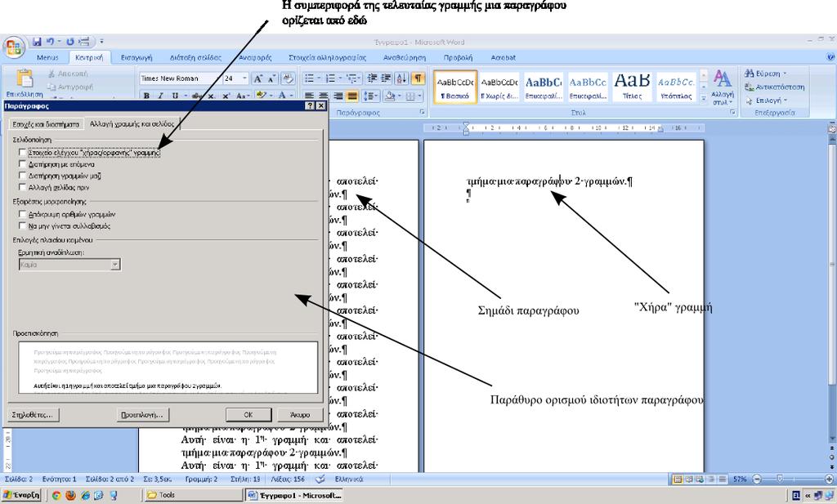The width and height of the screenshot is (837, 504).
Task: Click the Έναρξη start button
Action: click(22, 496)
